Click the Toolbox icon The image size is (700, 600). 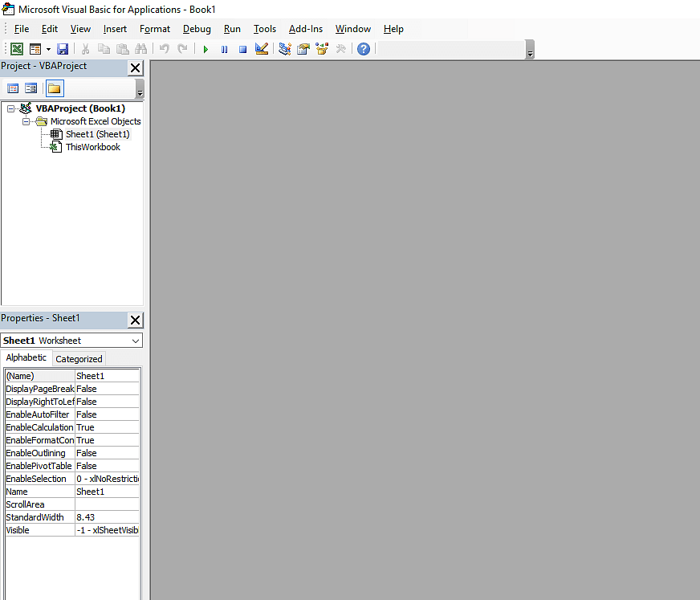click(x=340, y=49)
